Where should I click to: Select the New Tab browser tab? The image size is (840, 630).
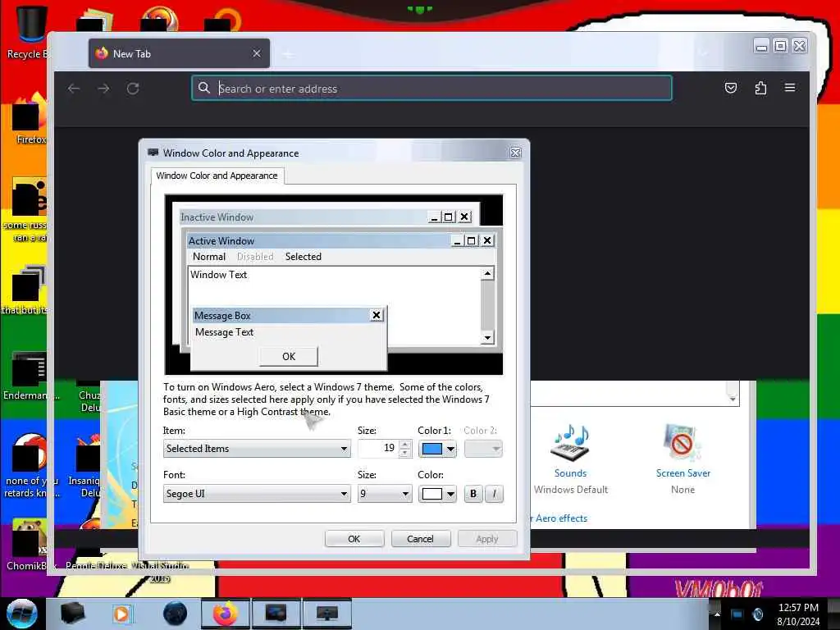[179, 53]
